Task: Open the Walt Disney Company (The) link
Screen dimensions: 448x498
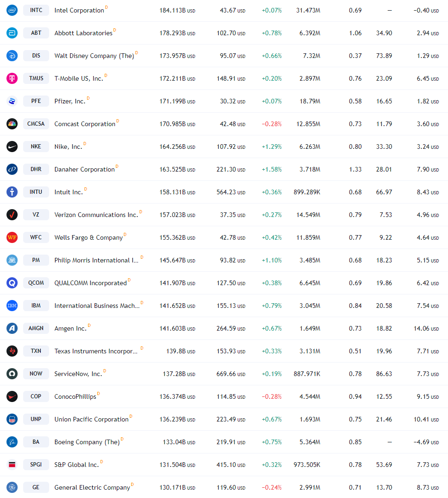Action: [94, 56]
